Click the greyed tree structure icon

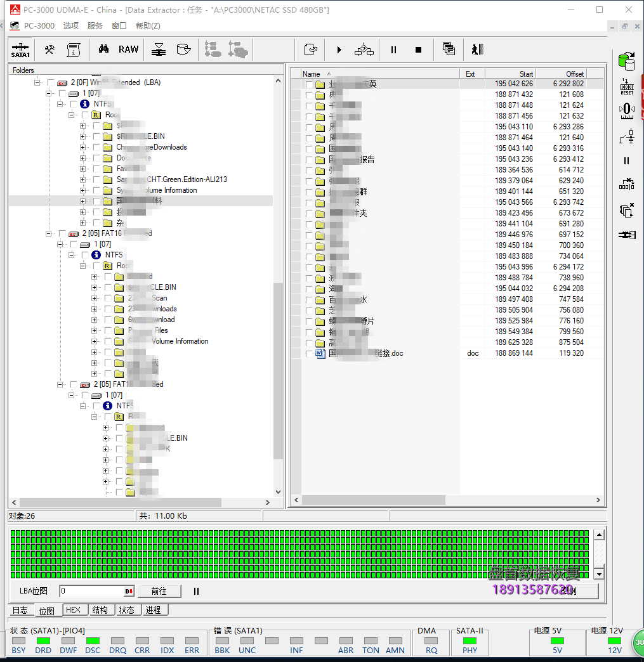pyautogui.click(x=213, y=49)
